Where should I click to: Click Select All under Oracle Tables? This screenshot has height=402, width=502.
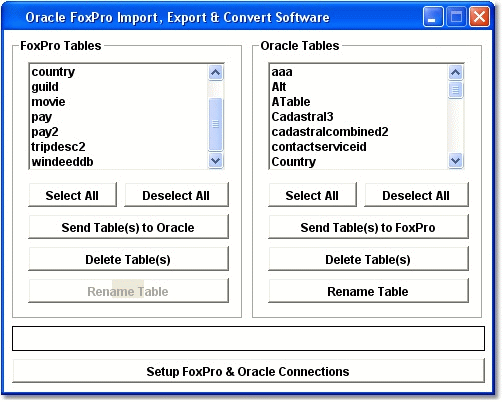click(x=312, y=195)
